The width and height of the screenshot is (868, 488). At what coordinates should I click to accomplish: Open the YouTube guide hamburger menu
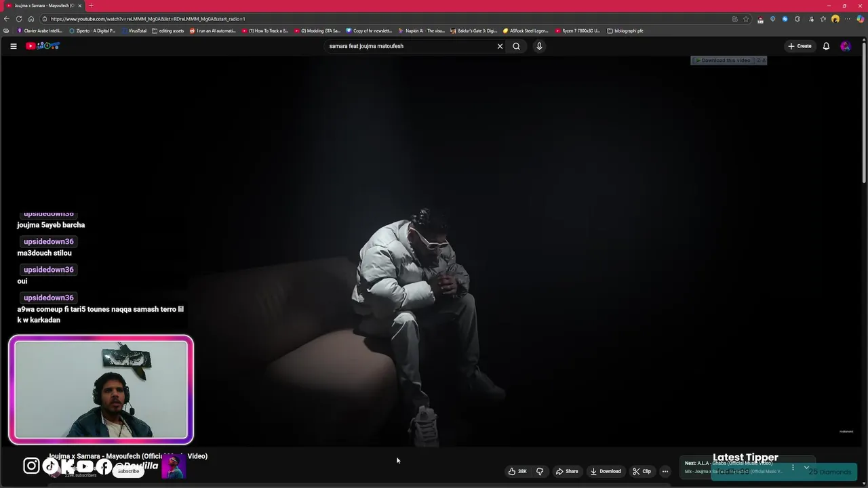13,46
